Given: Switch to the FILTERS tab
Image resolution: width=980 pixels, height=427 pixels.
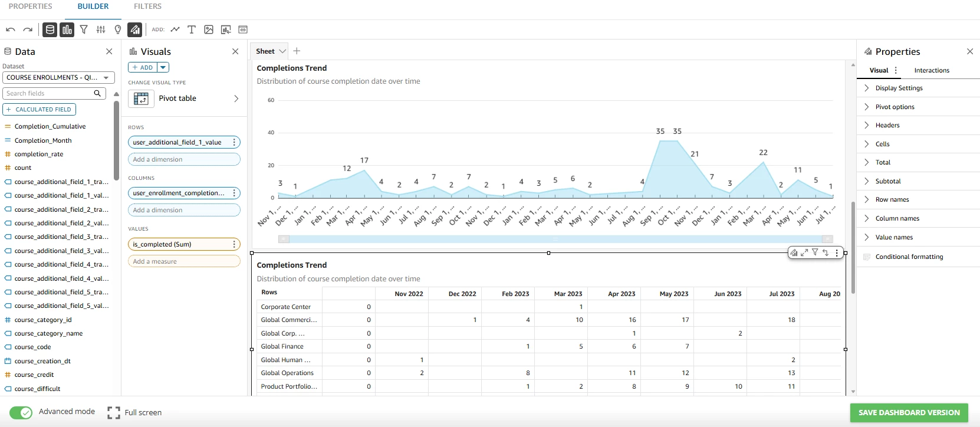Looking at the screenshot, I should 147,6.
